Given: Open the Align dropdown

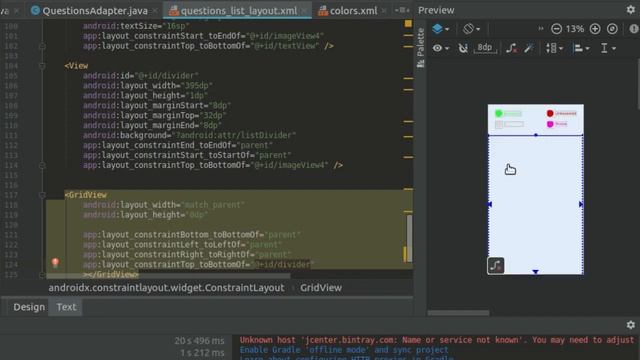Looking at the screenshot, I should pos(581,48).
